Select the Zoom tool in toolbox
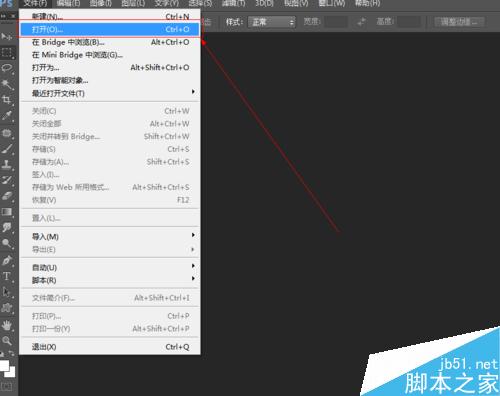The width and height of the screenshot is (500, 396). pyautogui.click(x=6, y=341)
